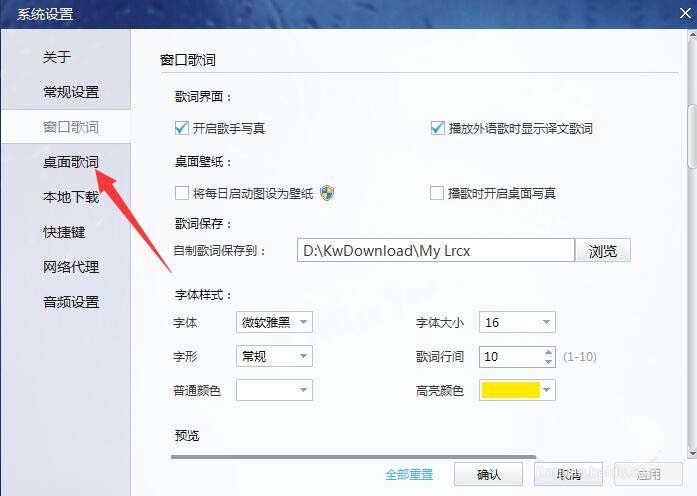This screenshot has width=697, height=496.
Task: Expand the 字形 dropdown showing 常规
Action: pos(274,356)
